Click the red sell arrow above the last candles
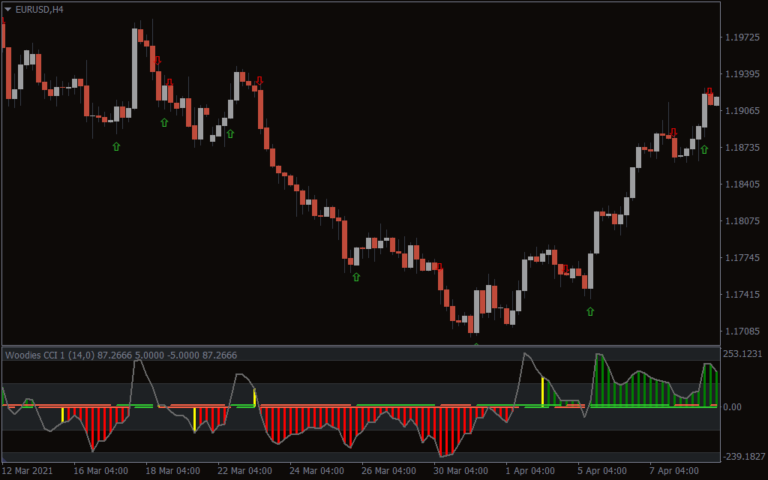Image resolution: width=768 pixels, height=480 pixels. point(709,91)
